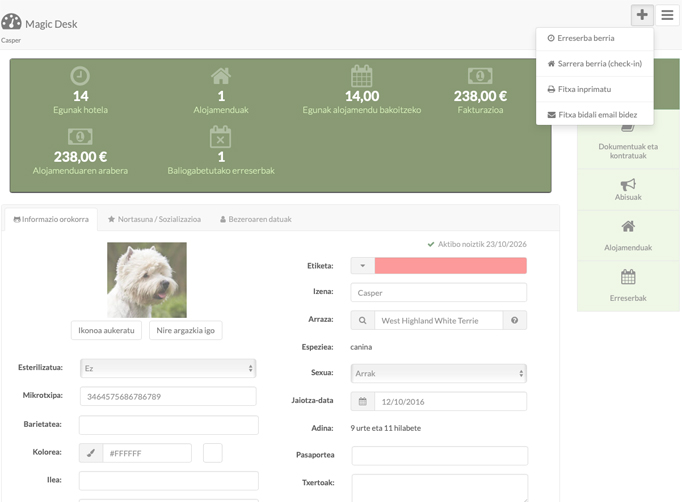This screenshot has height=502, width=682.
Task: Click the Magic Desk dashboard logo
Action: pos(11,21)
